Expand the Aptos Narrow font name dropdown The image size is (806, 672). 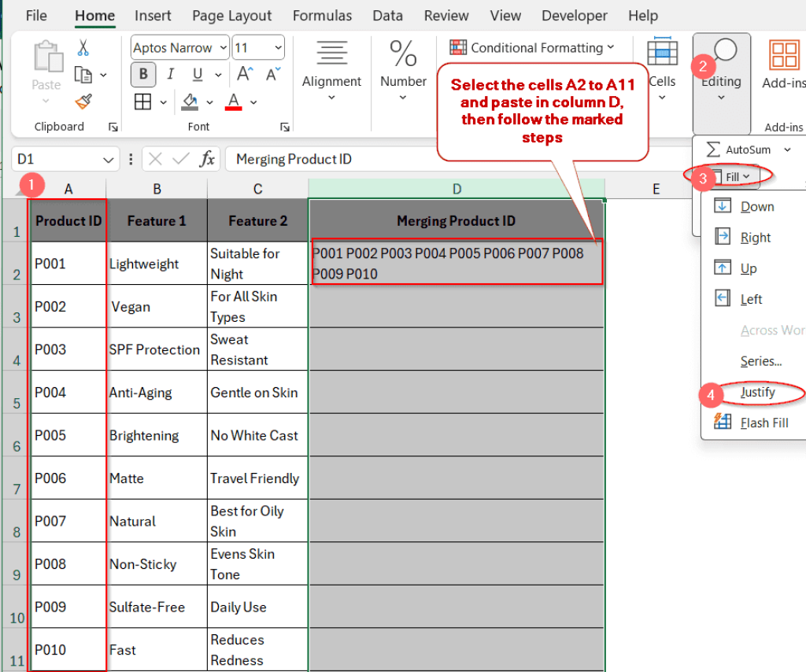click(x=223, y=47)
